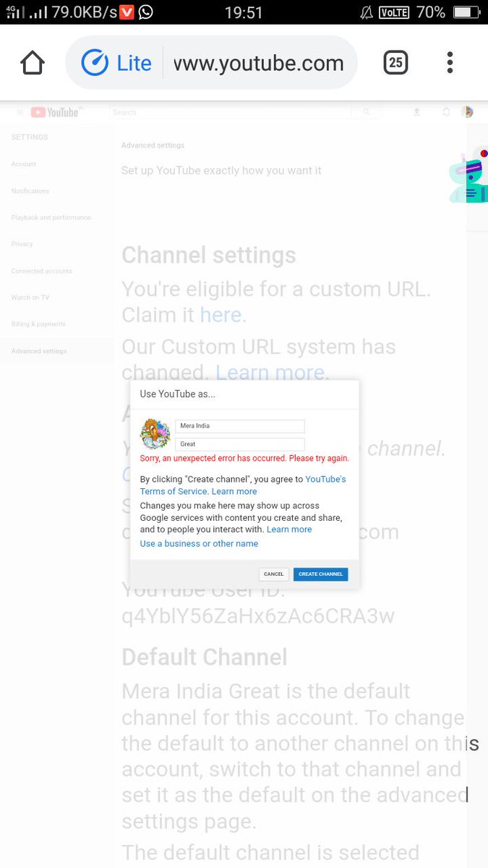Click the 'Default Channel' heading
Image resolution: width=488 pixels, height=868 pixels.
pyautogui.click(x=205, y=657)
